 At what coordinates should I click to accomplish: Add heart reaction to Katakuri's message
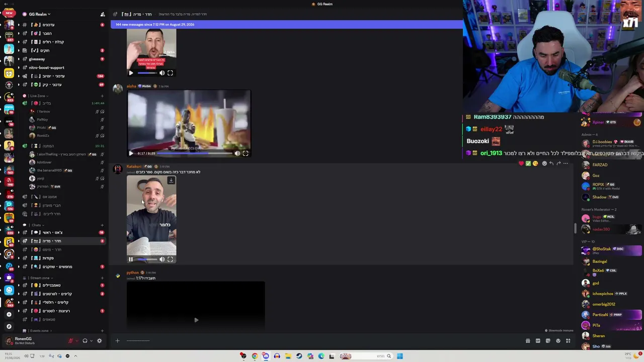coord(521,163)
